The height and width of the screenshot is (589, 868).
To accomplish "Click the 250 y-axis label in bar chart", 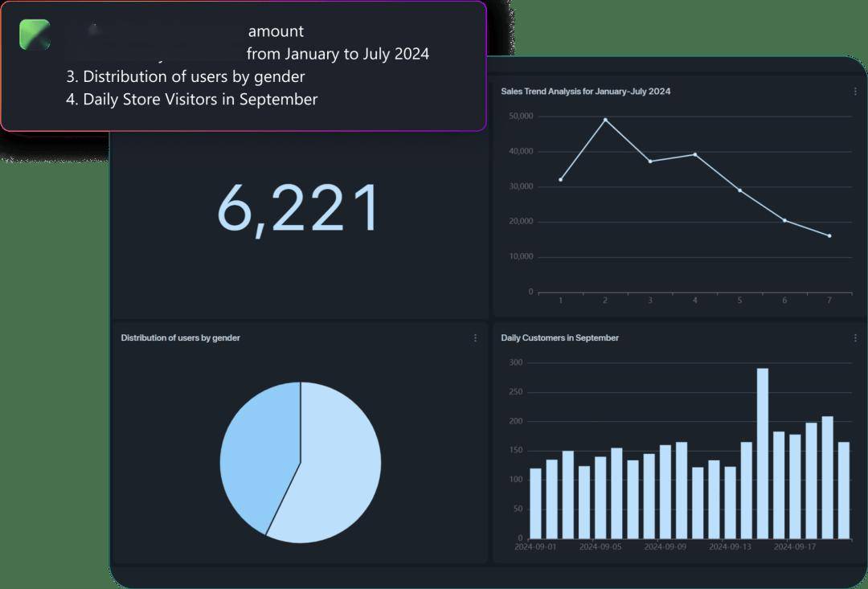I will 516,392.
